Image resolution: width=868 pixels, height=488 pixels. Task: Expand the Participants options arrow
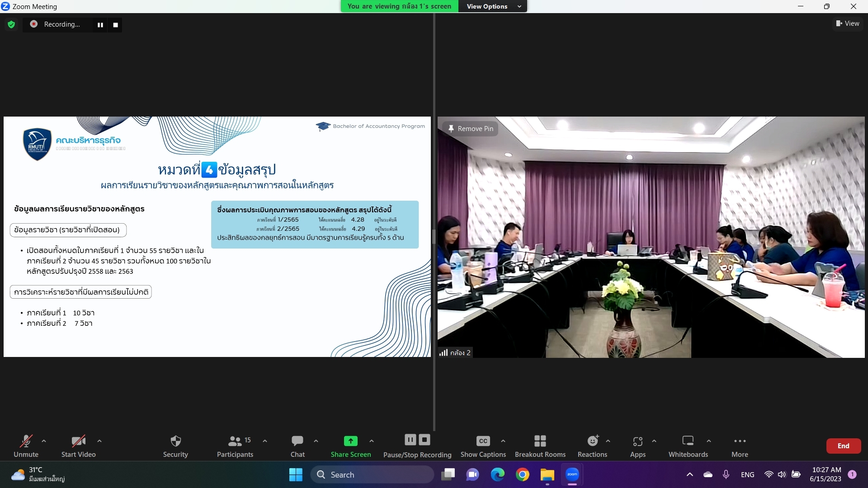click(265, 441)
